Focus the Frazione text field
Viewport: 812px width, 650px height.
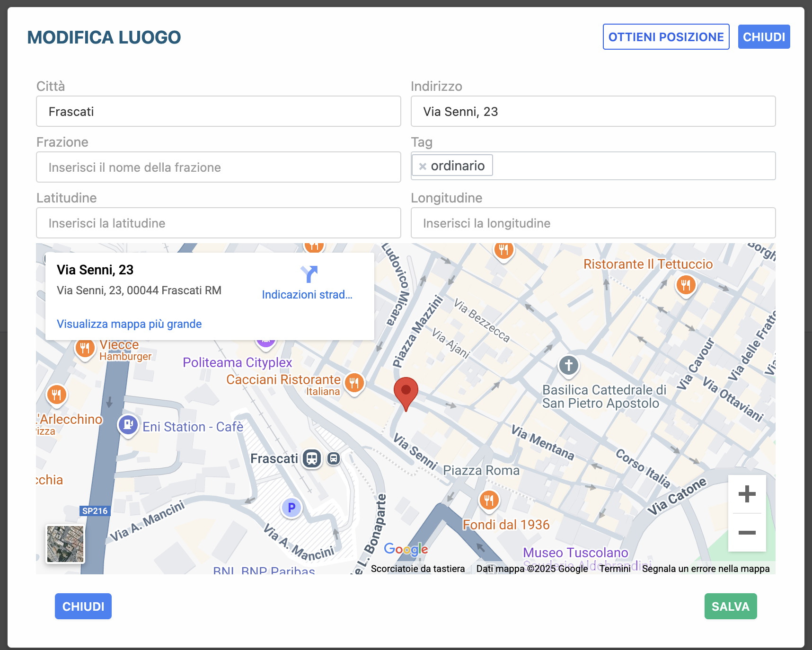tap(218, 167)
